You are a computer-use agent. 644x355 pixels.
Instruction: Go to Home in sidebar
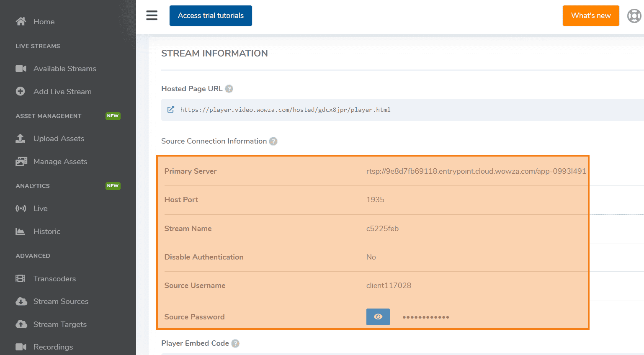44,22
